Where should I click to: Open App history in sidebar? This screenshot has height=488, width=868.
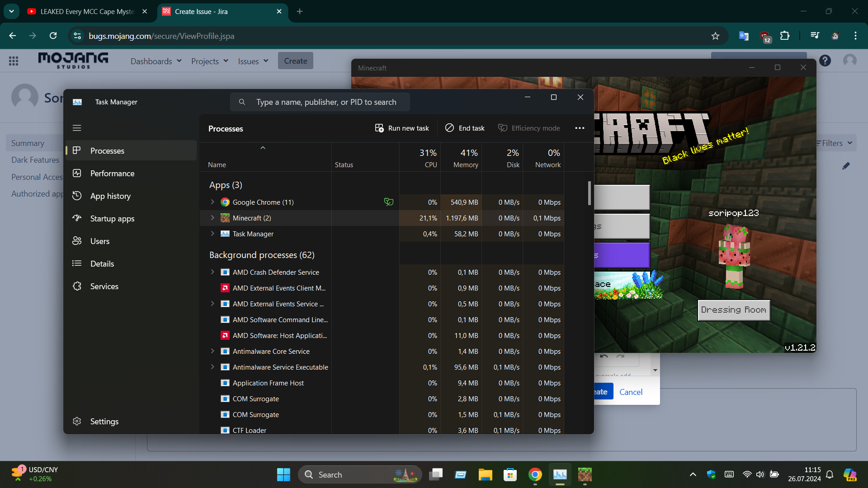point(110,196)
